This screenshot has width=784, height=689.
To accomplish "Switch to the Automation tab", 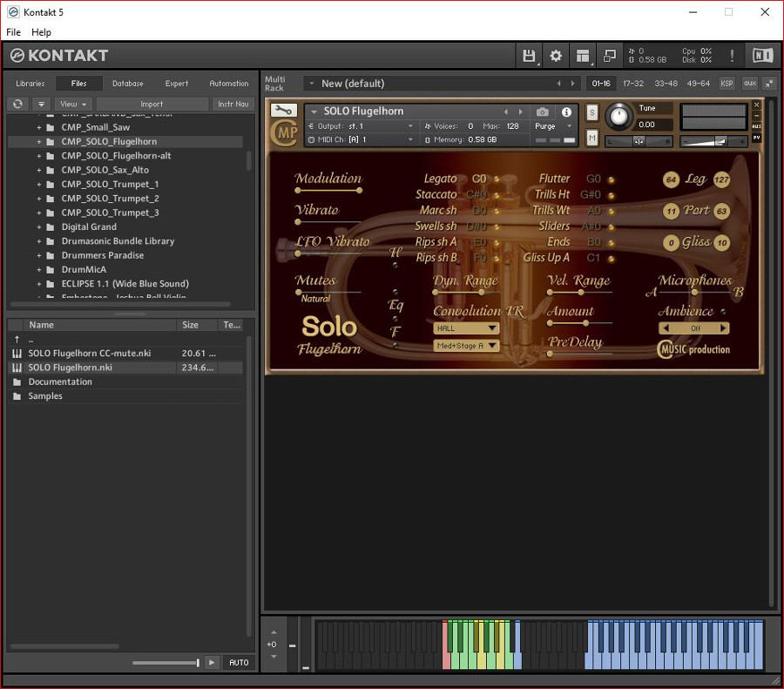I will tap(228, 84).
